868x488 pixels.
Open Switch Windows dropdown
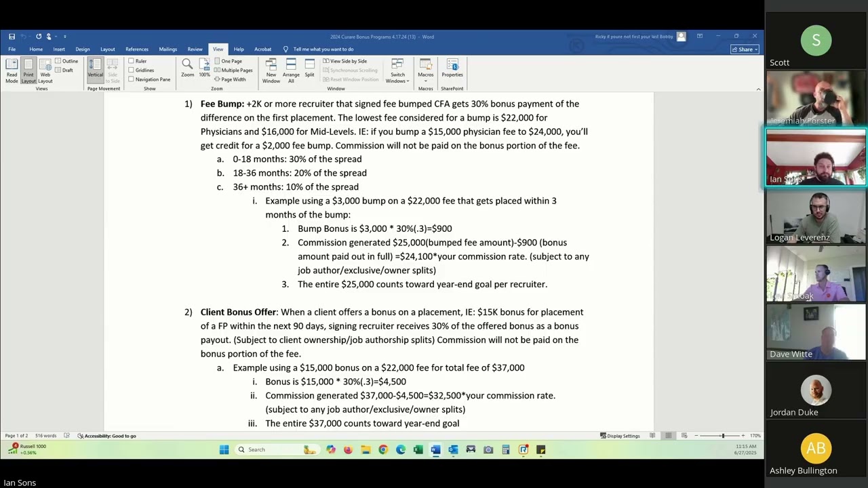397,71
